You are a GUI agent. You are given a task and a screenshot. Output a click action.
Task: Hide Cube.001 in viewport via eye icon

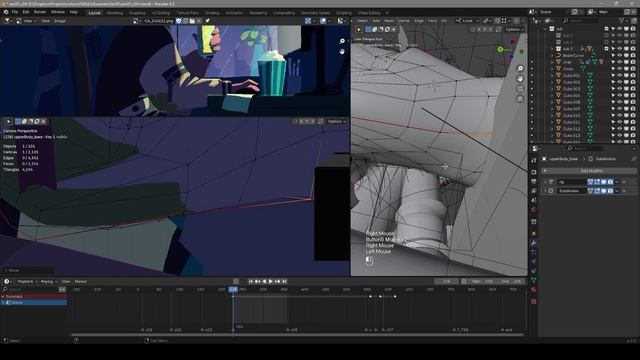620,76
